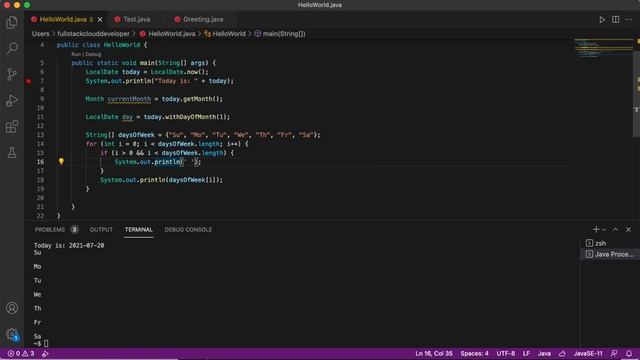Open the Debug Console panel tab
Screen dimensions: 640x360
tap(188, 229)
